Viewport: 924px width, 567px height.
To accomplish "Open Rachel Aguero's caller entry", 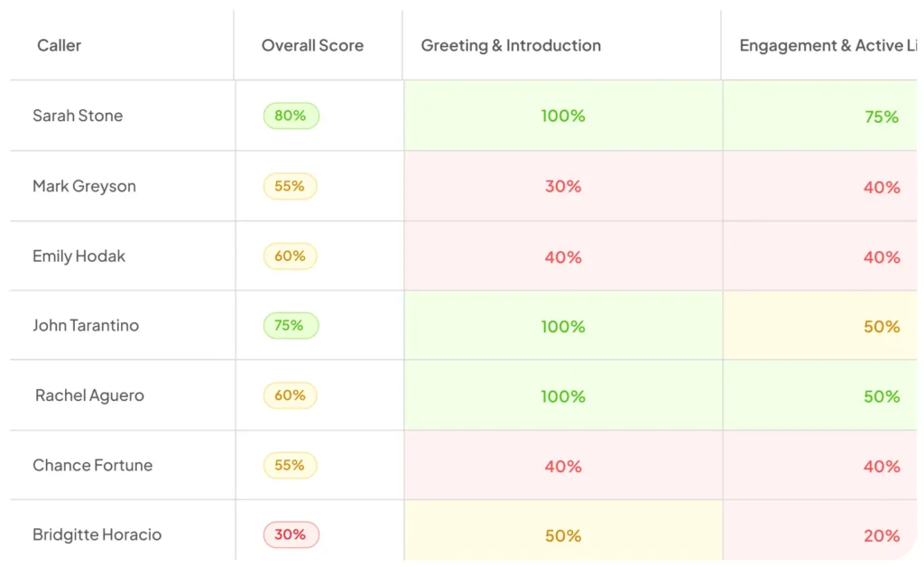I will pos(89,395).
